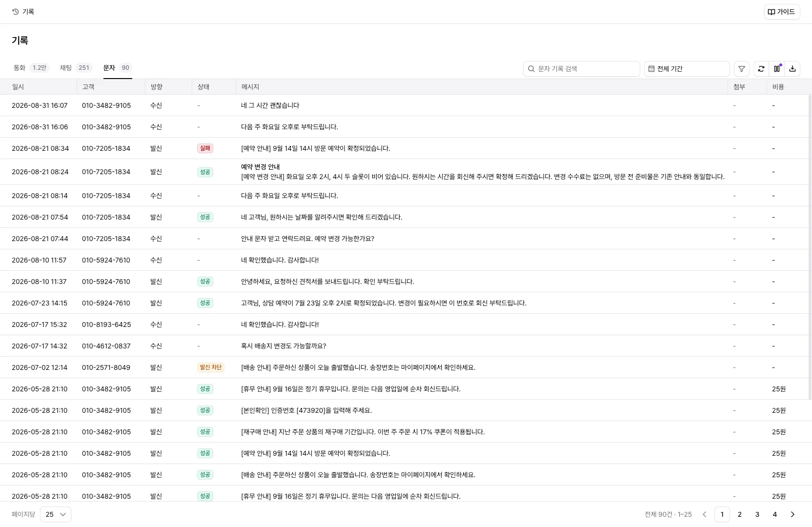Screen dimensions: 812x527
Task: Click phone number 010-2571-8049
Action: click(x=106, y=367)
